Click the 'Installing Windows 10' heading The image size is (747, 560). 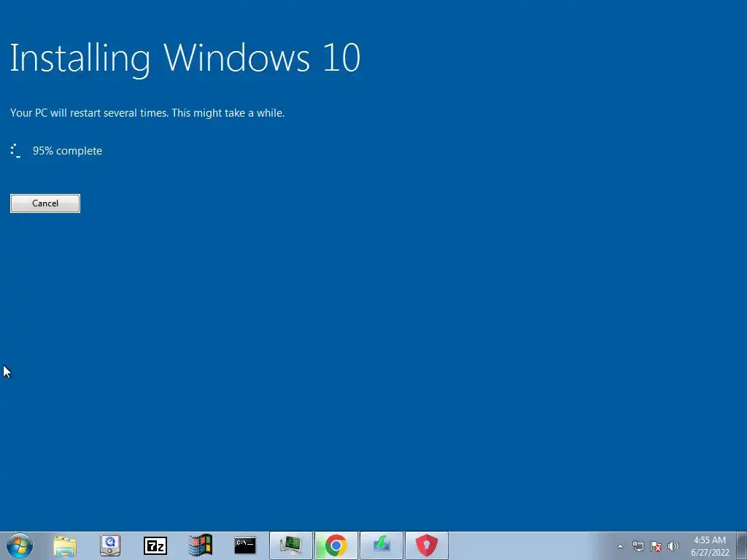click(185, 58)
